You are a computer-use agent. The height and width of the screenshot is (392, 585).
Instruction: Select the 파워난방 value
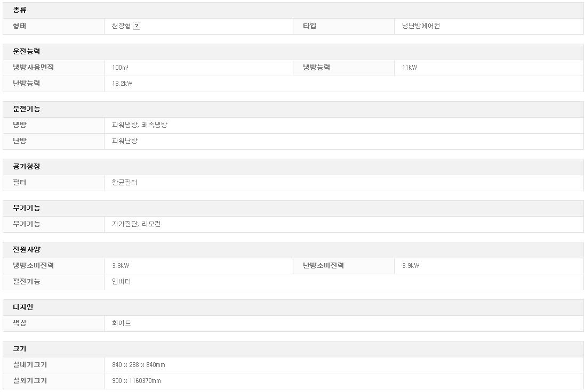pos(125,141)
